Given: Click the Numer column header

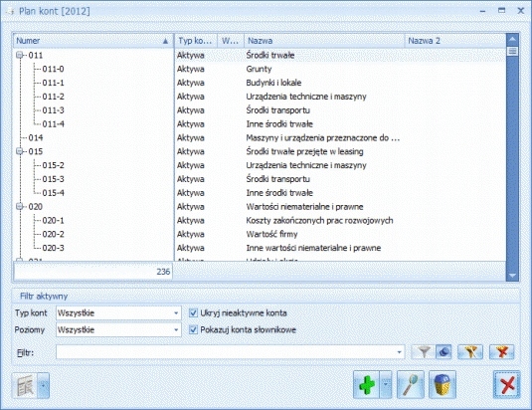Looking at the screenshot, I should coord(93,41).
